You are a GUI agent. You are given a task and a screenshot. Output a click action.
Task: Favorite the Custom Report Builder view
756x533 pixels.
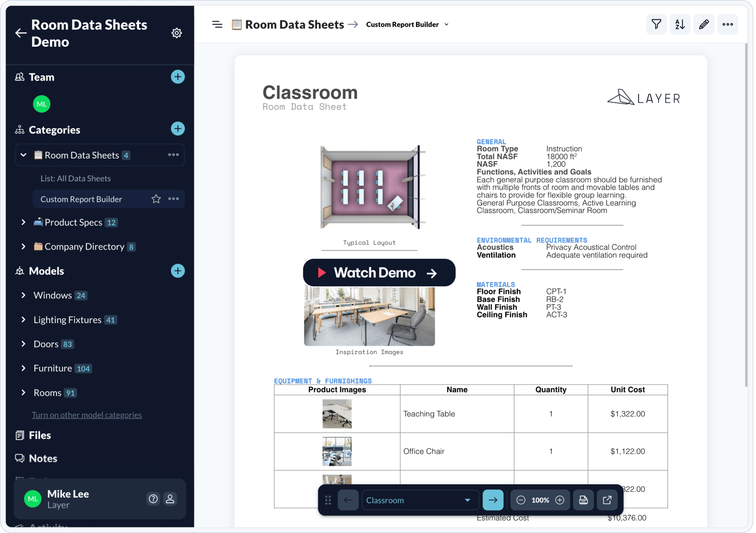[156, 199]
